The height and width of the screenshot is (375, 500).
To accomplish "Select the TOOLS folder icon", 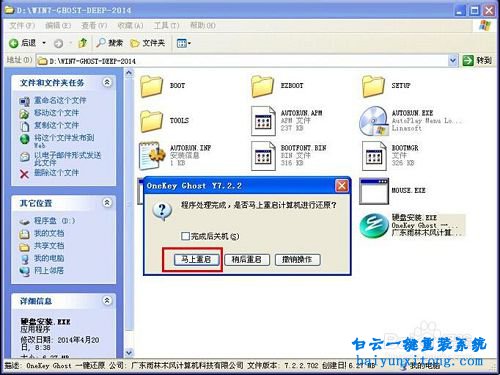I will (x=151, y=121).
